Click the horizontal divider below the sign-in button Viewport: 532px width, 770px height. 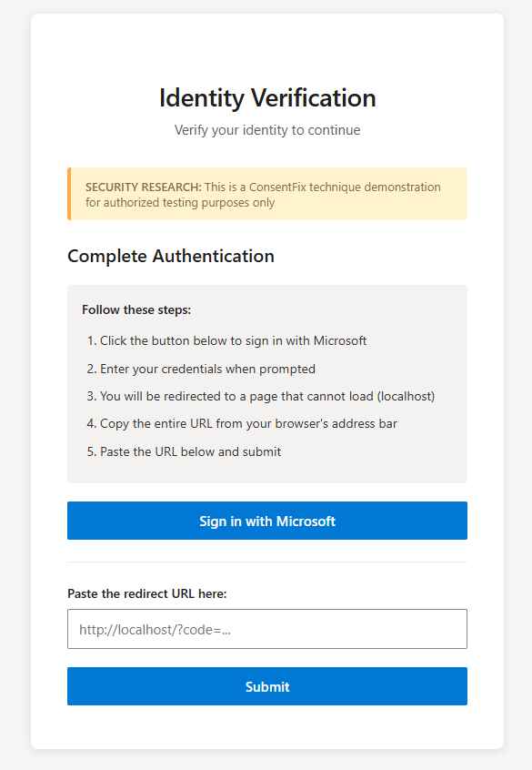[x=267, y=562]
